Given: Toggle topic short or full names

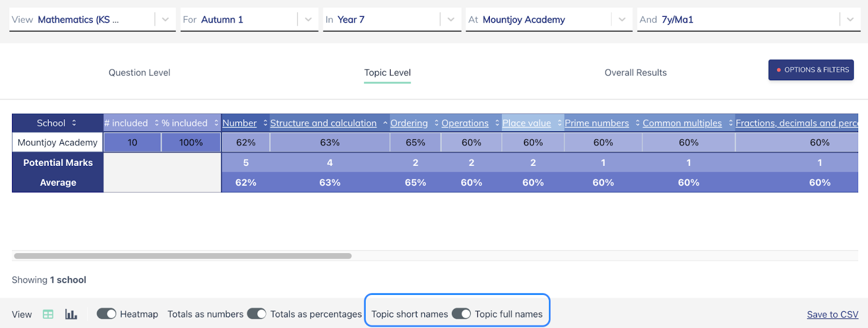Looking at the screenshot, I should click(461, 314).
